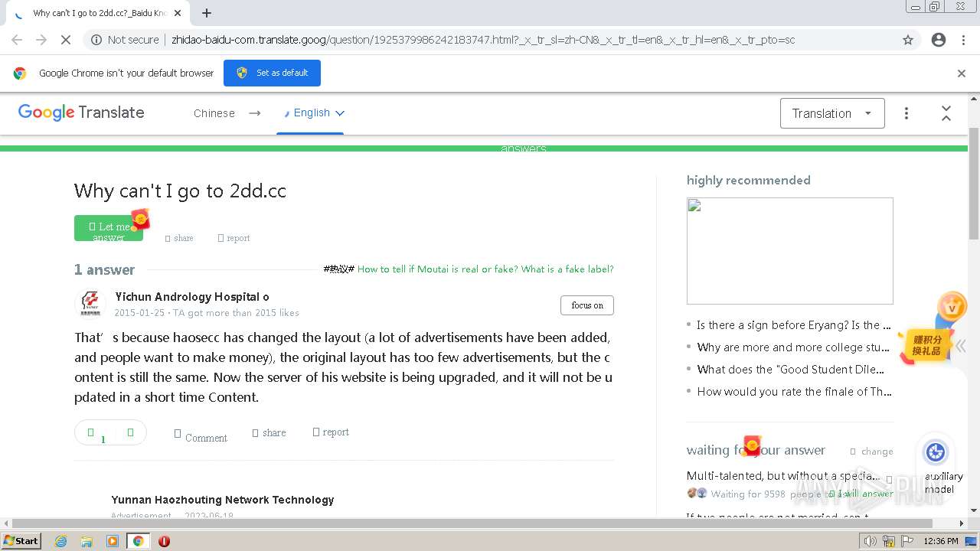Screen dimensions: 980x551
Task: Open Why are more college students link
Action: [794, 347]
